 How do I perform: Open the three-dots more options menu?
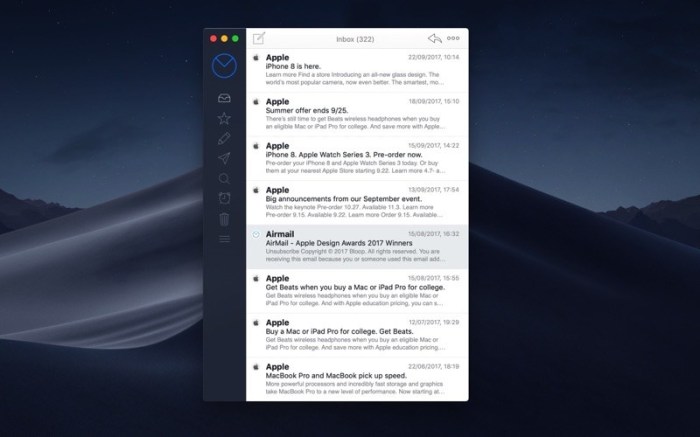pos(453,38)
